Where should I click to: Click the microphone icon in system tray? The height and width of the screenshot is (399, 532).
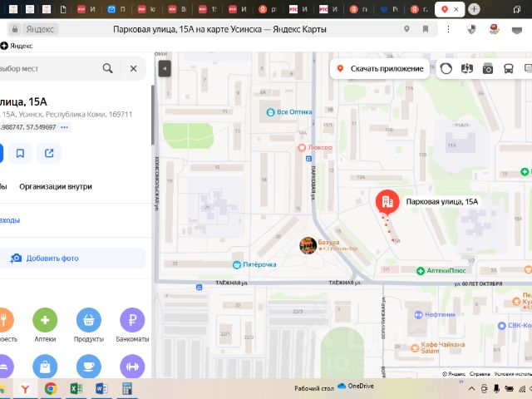pos(496,389)
